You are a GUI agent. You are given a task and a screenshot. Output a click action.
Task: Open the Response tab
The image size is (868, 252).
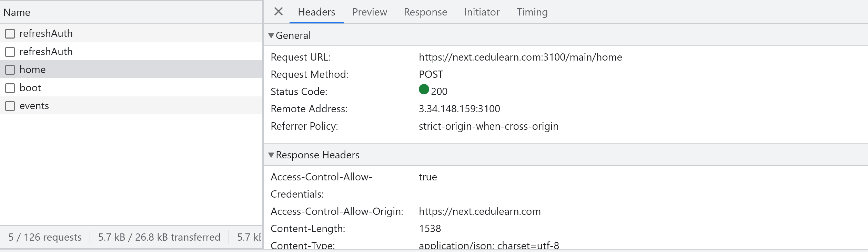[x=425, y=12]
